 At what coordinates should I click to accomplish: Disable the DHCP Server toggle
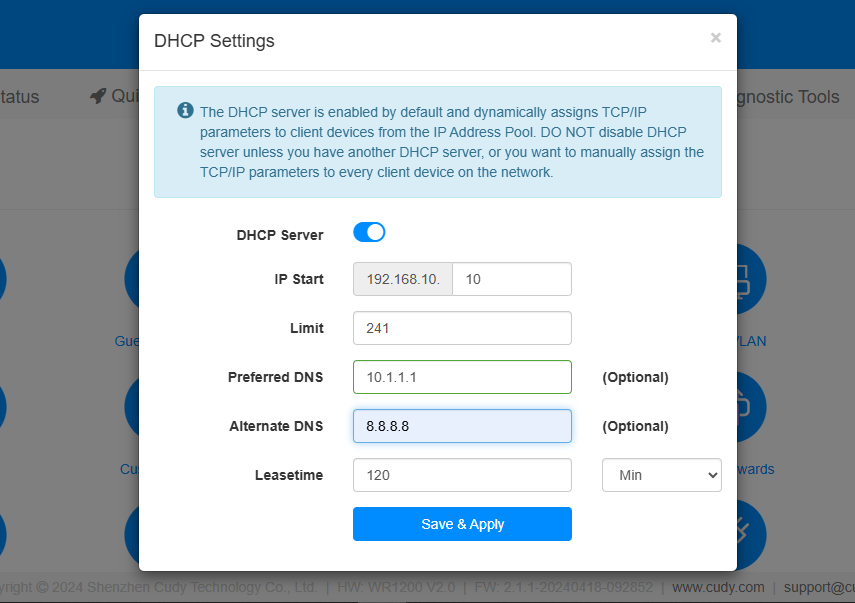[369, 233]
